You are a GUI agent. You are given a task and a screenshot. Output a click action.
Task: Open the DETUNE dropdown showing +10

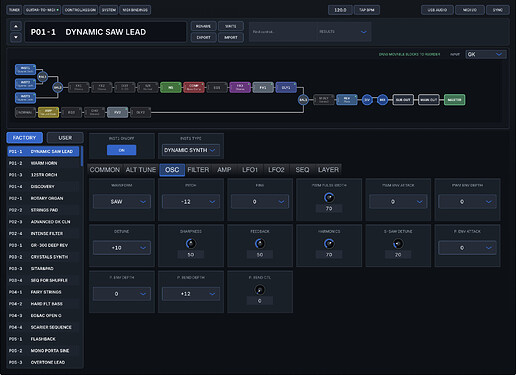pyautogui.click(x=122, y=248)
